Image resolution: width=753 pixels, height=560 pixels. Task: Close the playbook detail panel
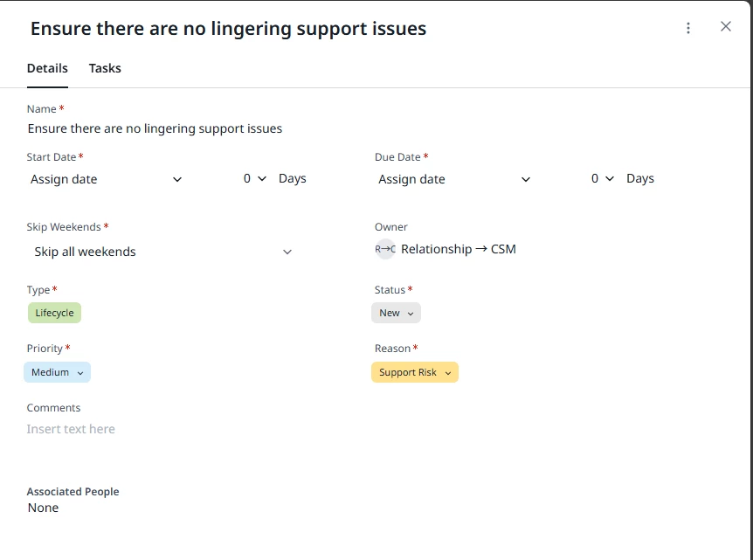(x=726, y=27)
